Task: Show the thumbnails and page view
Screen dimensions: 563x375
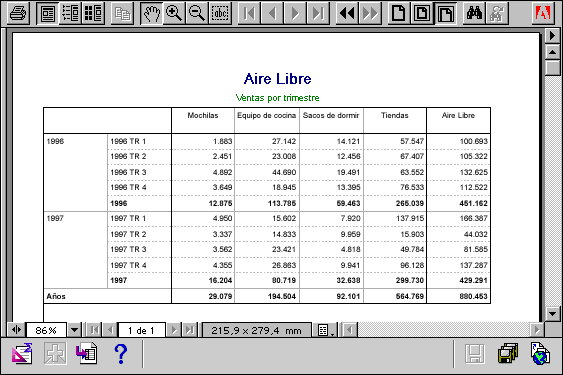Action: [x=93, y=14]
